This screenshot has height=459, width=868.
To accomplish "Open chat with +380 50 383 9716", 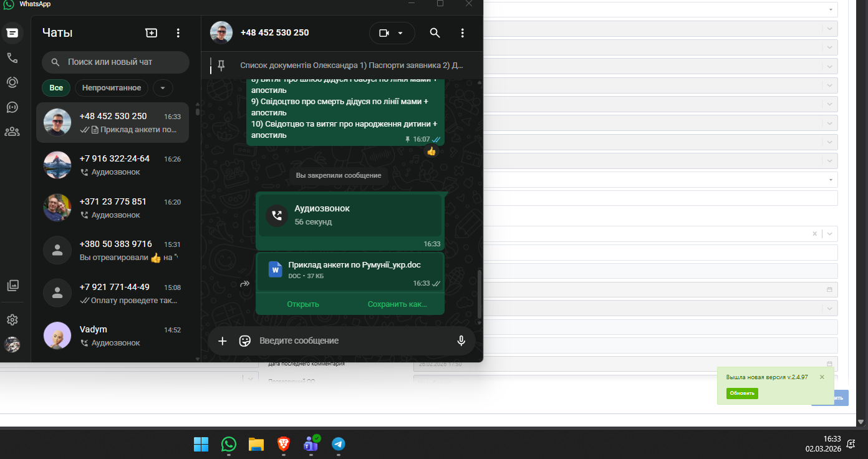I will point(113,251).
